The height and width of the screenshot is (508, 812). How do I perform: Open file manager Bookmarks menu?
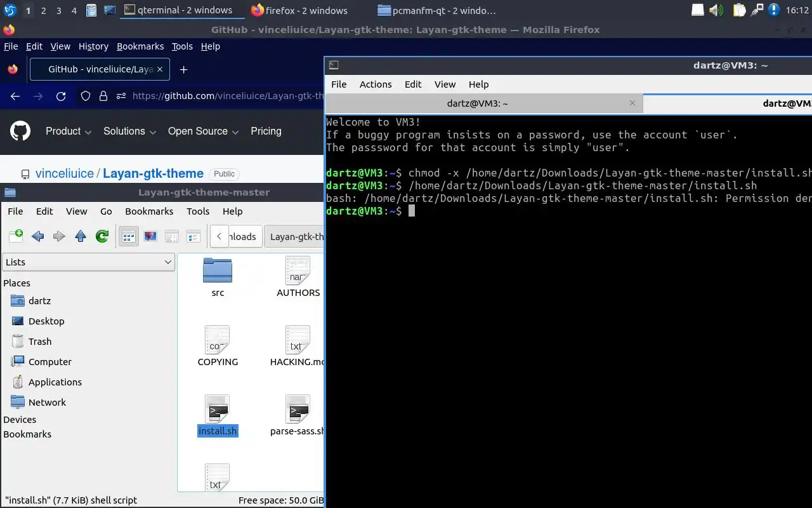click(149, 211)
